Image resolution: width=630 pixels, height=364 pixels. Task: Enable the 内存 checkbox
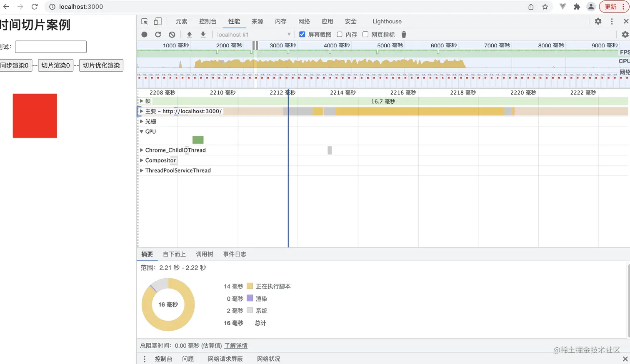point(340,35)
